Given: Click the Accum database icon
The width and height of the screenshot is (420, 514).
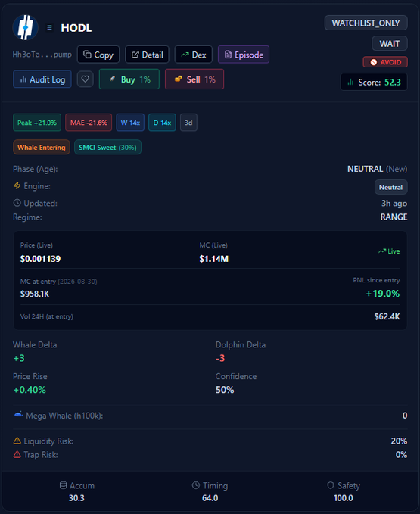Looking at the screenshot, I should click(64, 485).
